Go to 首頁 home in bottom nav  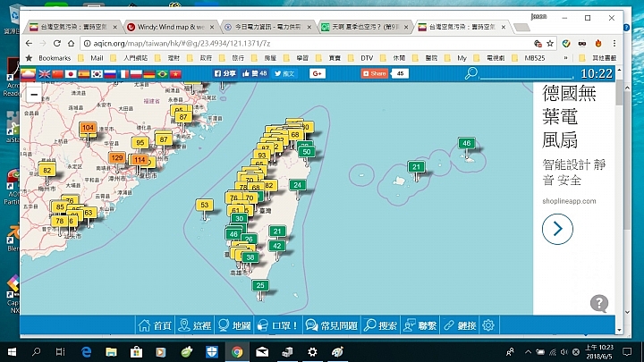point(155,325)
